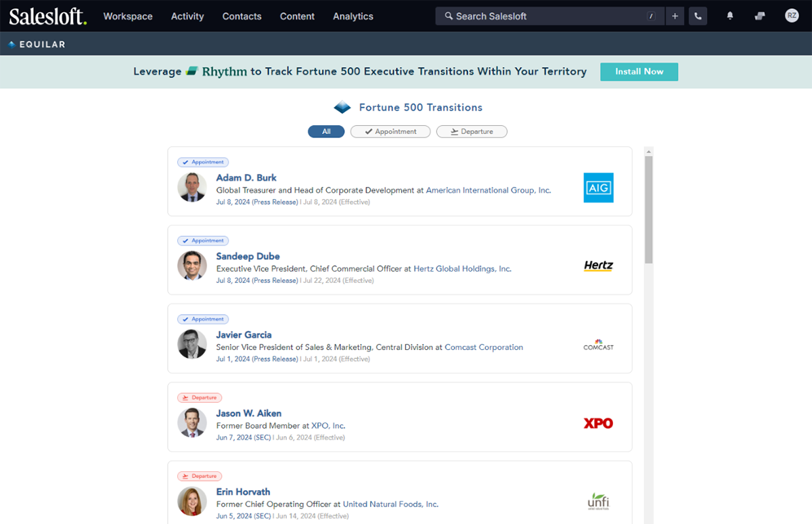
Task: Click the phone dialer icon
Action: coord(698,16)
